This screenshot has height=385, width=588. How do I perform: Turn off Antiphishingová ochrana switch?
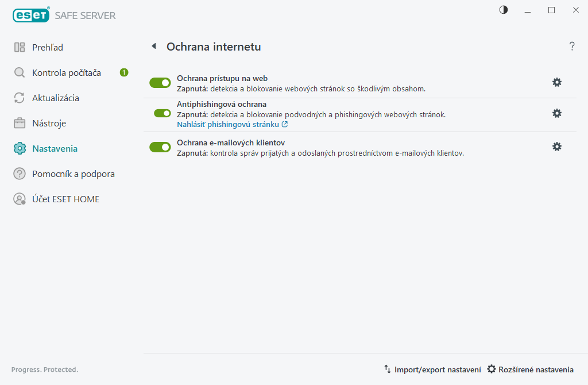pyautogui.click(x=163, y=113)
